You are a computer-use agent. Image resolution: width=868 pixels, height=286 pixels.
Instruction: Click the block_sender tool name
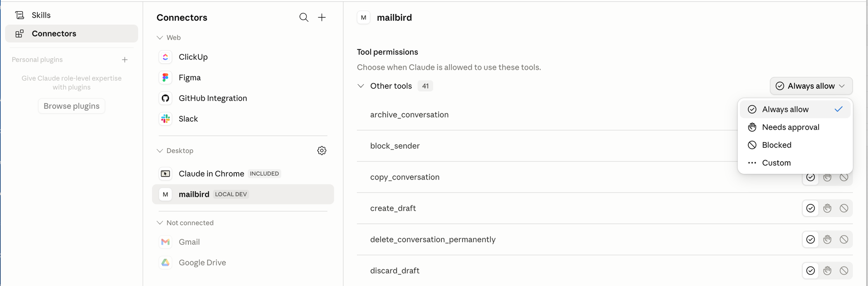click(x=395, y=146)
